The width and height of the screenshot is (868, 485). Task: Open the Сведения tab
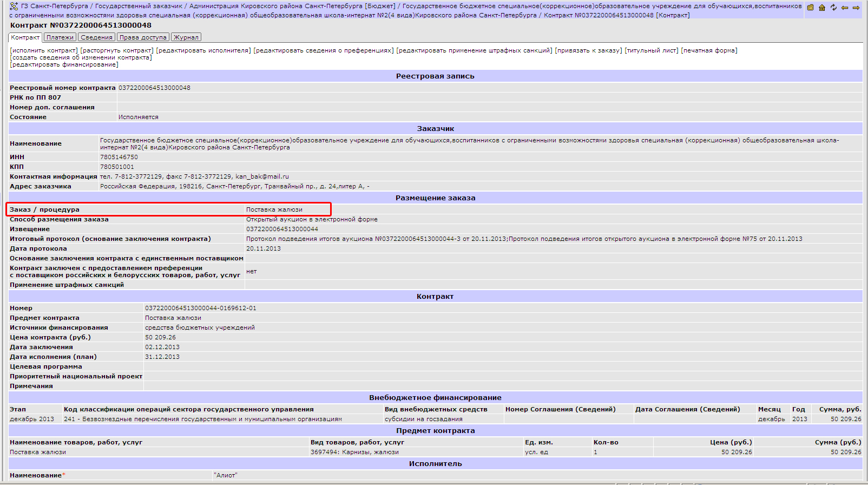coord(97,37)
